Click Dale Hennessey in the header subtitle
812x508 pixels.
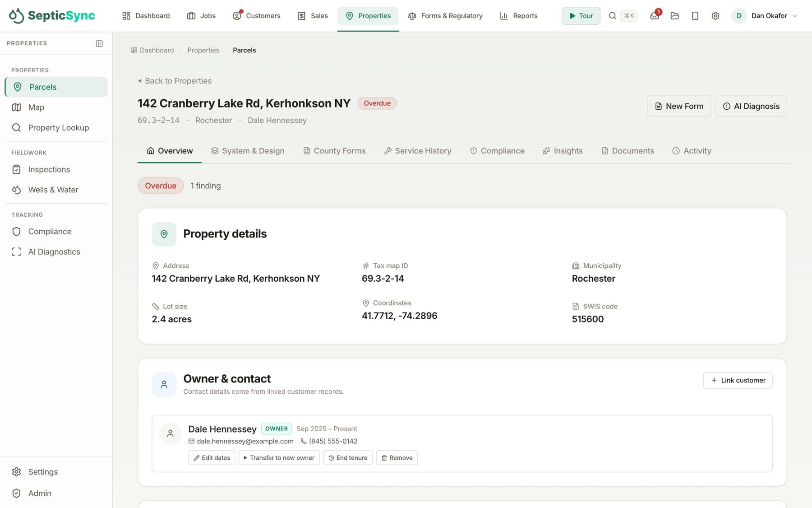[x=277, y=121]
